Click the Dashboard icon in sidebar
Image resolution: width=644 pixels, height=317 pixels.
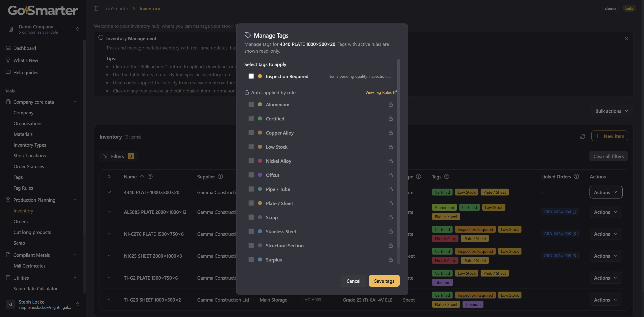(8, 48)
